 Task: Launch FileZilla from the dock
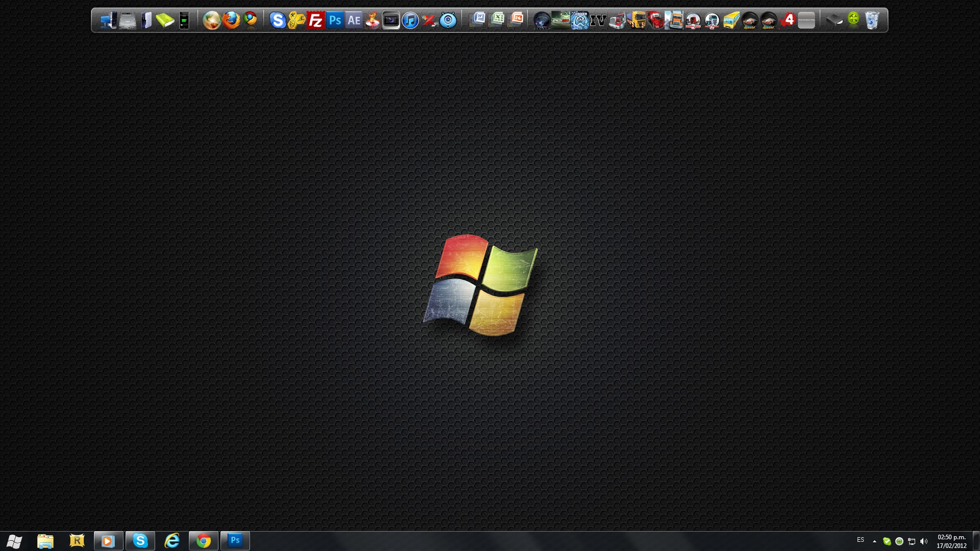[x=315, y=20]
